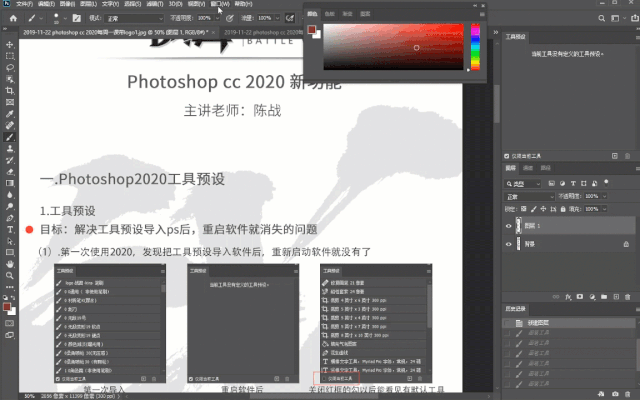The height and width of the screenshot is (400, 640).
Task: Add a layer mask in Layers panel
Action: pos(580,297)
